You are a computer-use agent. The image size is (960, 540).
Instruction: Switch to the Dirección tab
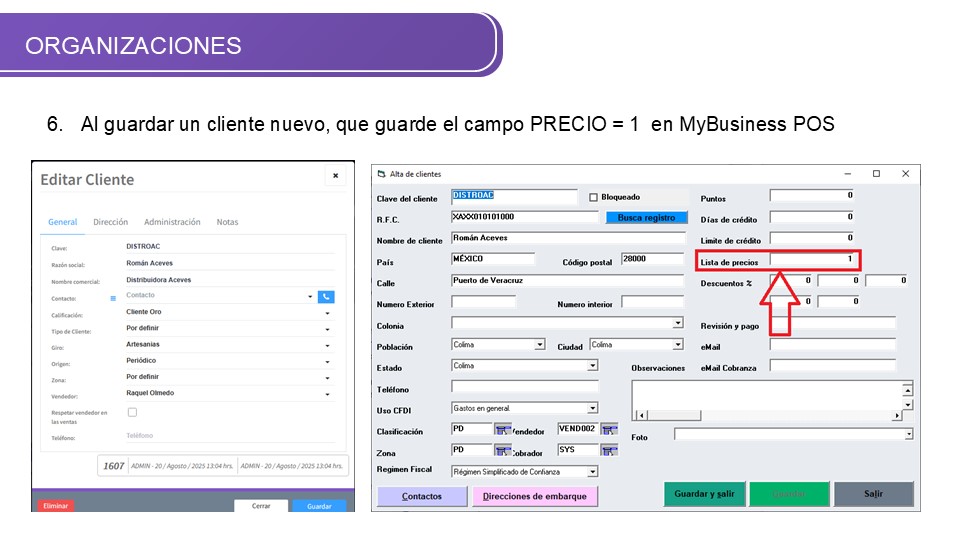pyautogui.click(x=110, y=222)
